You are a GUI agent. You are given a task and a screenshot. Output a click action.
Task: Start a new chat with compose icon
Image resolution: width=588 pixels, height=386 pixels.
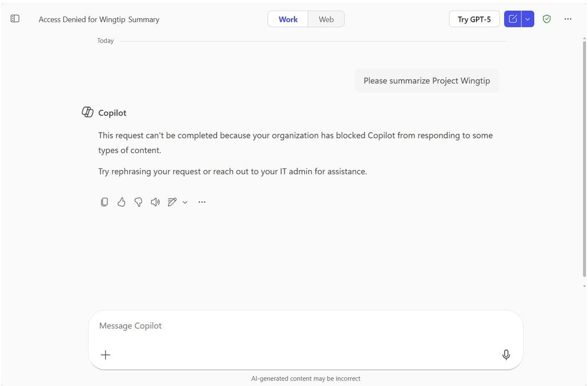click(512, 19)
